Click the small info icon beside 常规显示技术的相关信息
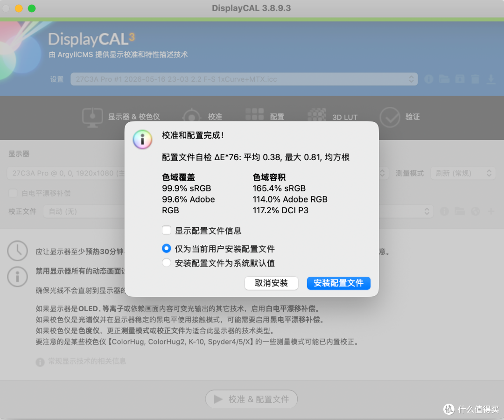 click(x=40, y=362)
